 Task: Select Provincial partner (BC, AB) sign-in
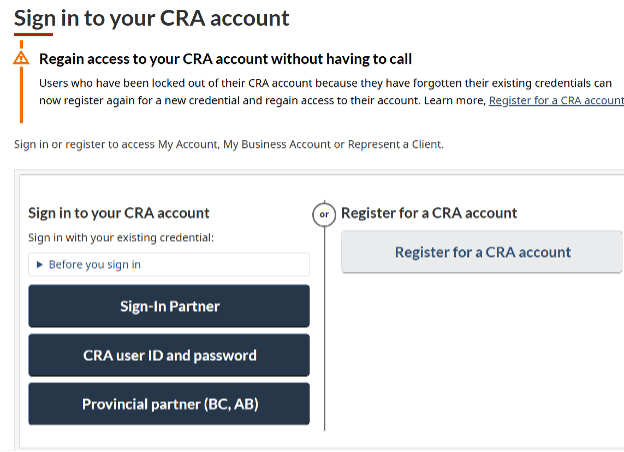point(169,404)
